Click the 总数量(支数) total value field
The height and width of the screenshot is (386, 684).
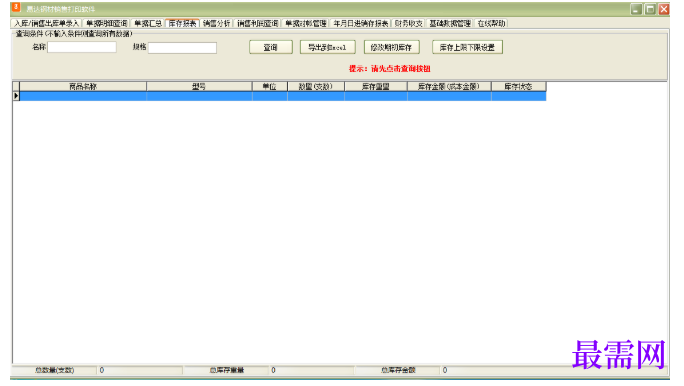click(x=140, y=370)
